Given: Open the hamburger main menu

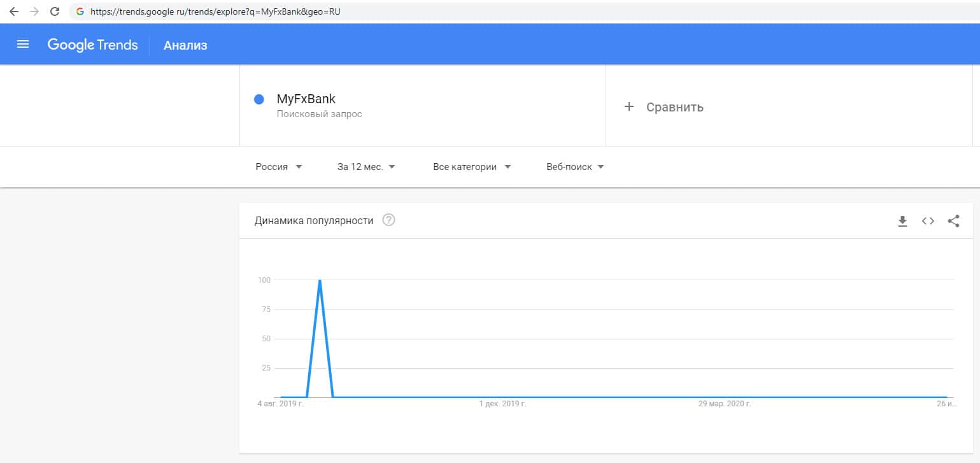Looking at the screenshot, I should click(23, 45).
